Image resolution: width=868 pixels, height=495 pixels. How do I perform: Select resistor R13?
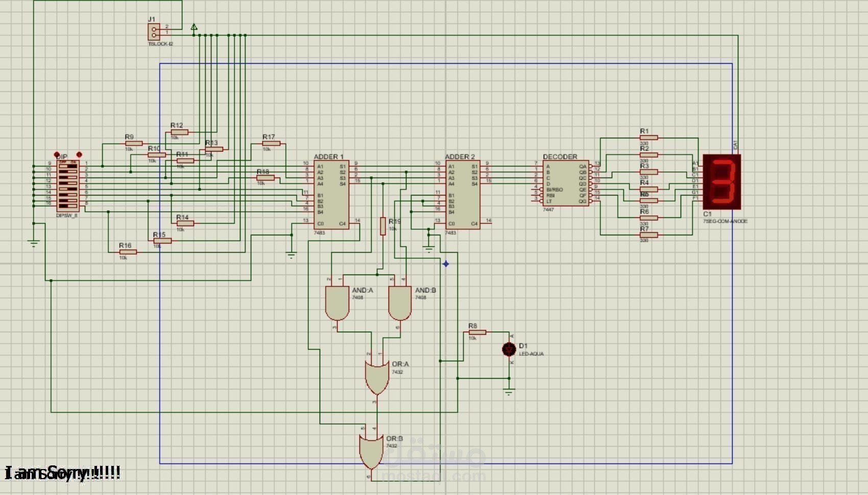coord(214,150)
